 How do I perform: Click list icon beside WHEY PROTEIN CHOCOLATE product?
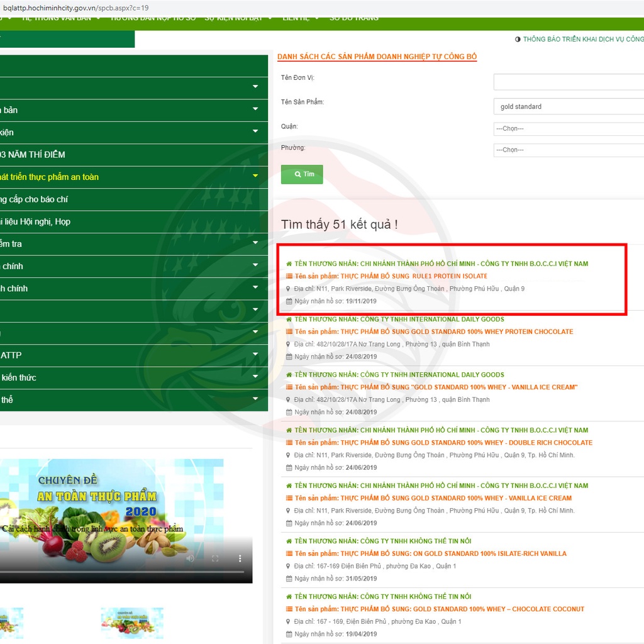[289, 331]
